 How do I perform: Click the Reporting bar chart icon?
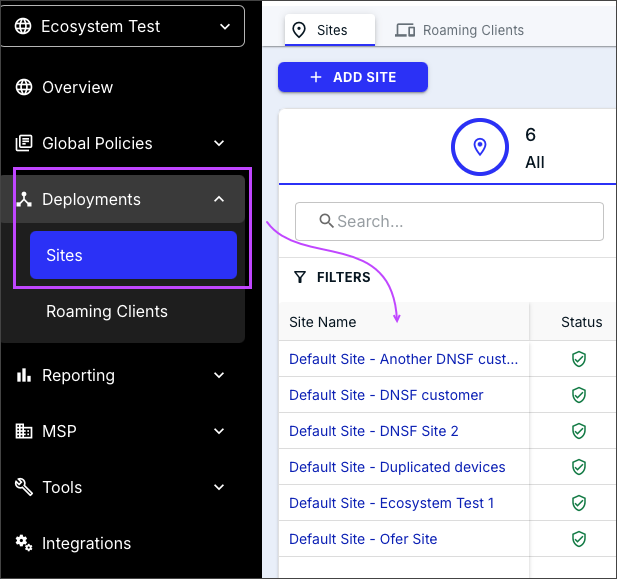tap(24, 376)
